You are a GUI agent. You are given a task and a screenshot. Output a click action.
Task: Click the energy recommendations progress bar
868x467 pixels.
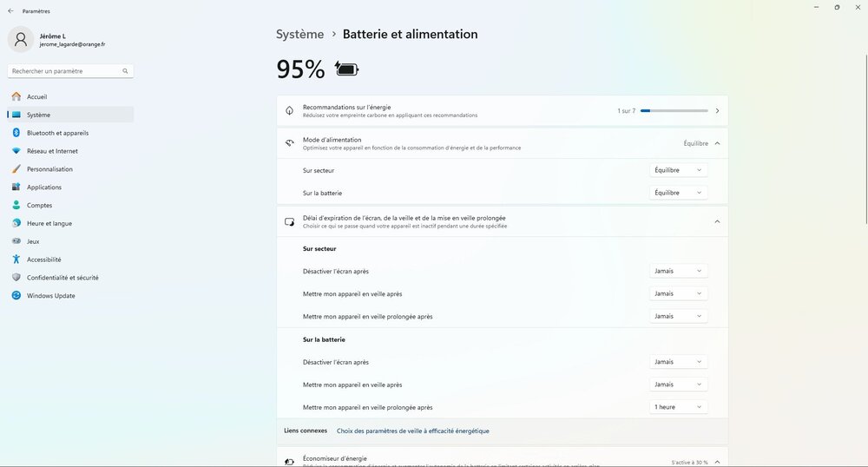click(674, 111)
